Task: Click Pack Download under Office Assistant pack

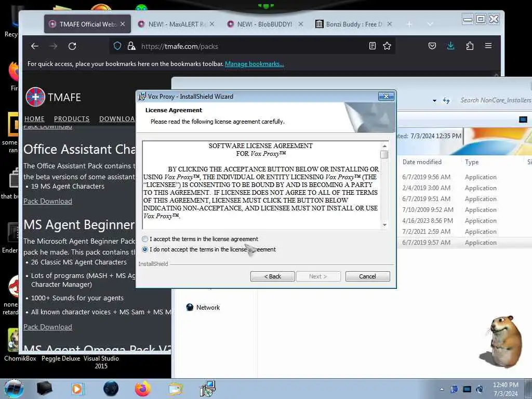Action: [47, 201]
